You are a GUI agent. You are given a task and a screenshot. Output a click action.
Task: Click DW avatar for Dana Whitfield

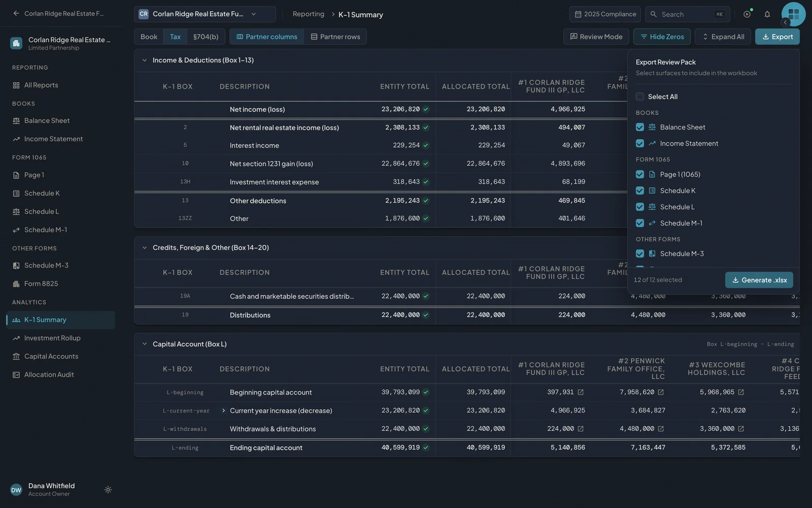[16, 490]
